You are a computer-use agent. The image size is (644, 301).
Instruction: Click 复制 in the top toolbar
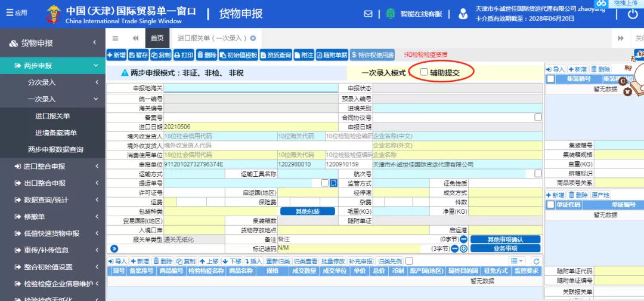click(160, 55)
